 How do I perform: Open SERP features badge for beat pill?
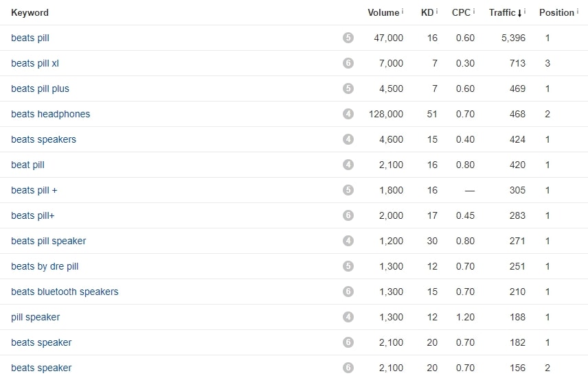[348, 165]
